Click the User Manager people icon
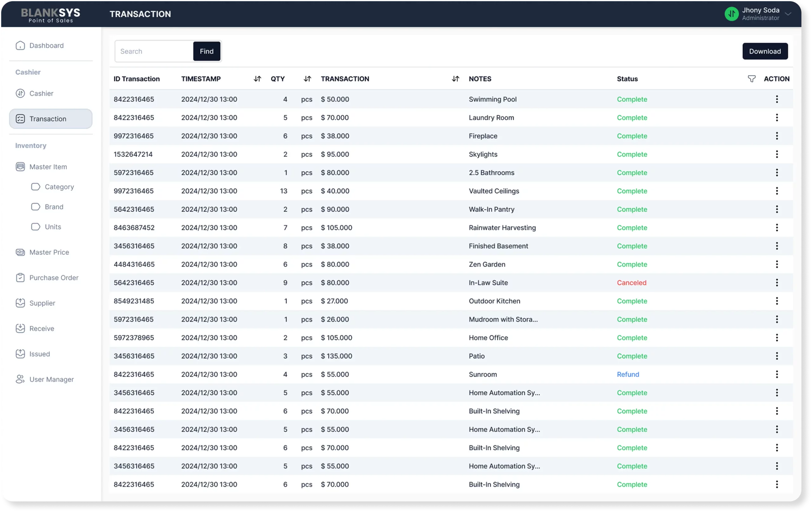Viewport: 812px width, 512px height. point(20,379)
